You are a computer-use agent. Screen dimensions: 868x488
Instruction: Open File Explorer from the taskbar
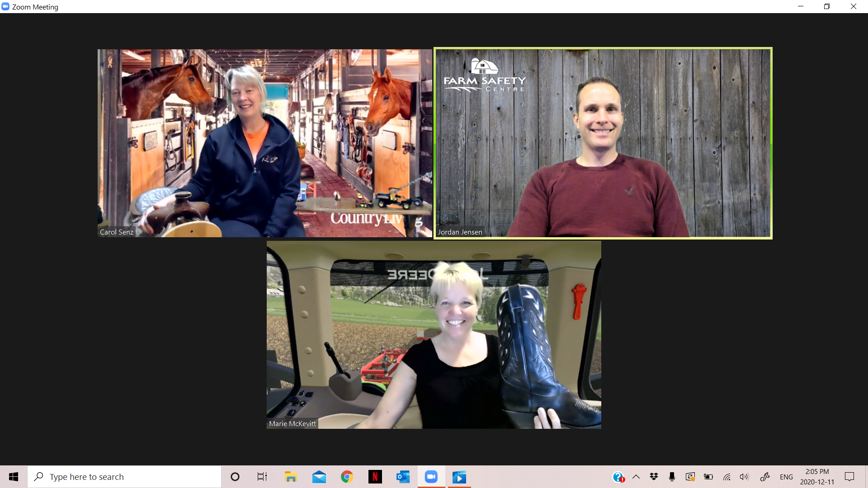[290, 477]
